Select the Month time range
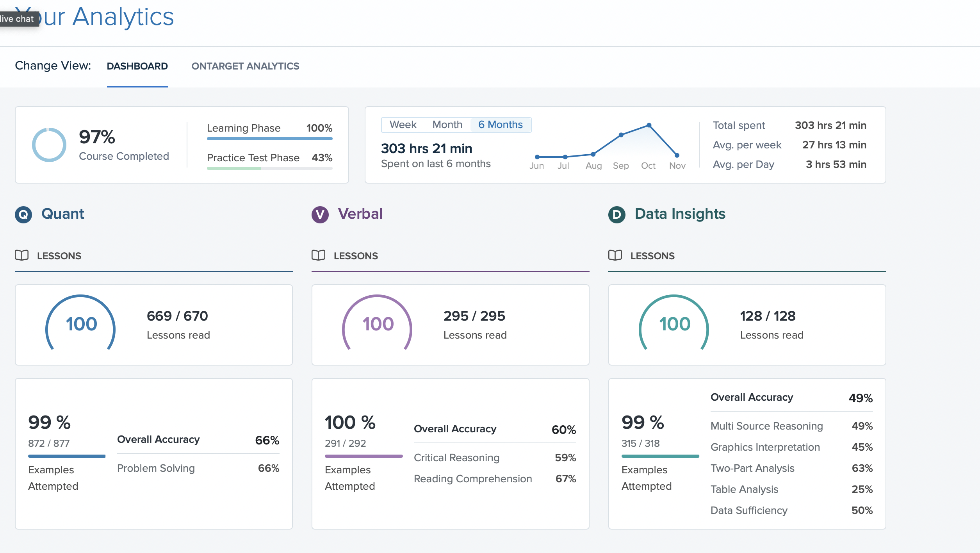Viewport: 980px width, 553px height. click(447, 125)
